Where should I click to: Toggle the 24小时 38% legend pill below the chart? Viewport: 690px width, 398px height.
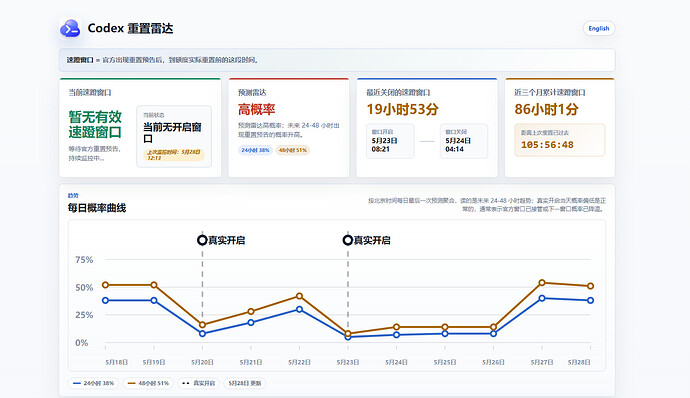[x=93, y=383]
